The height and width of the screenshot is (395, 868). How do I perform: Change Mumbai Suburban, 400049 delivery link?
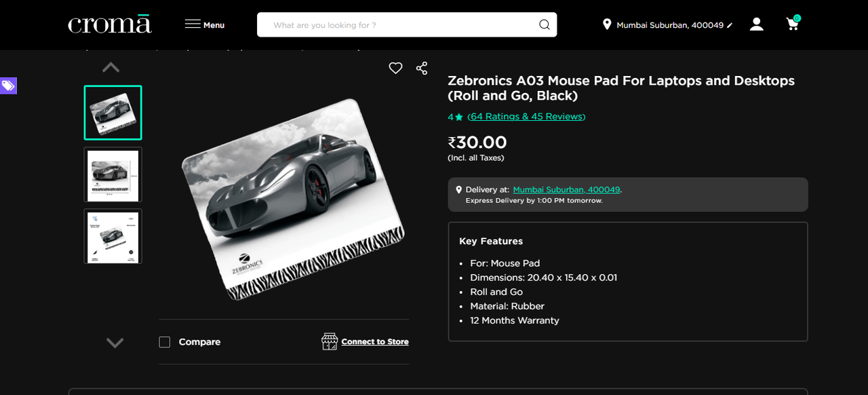pyautogui.click(x=567, y=190)
